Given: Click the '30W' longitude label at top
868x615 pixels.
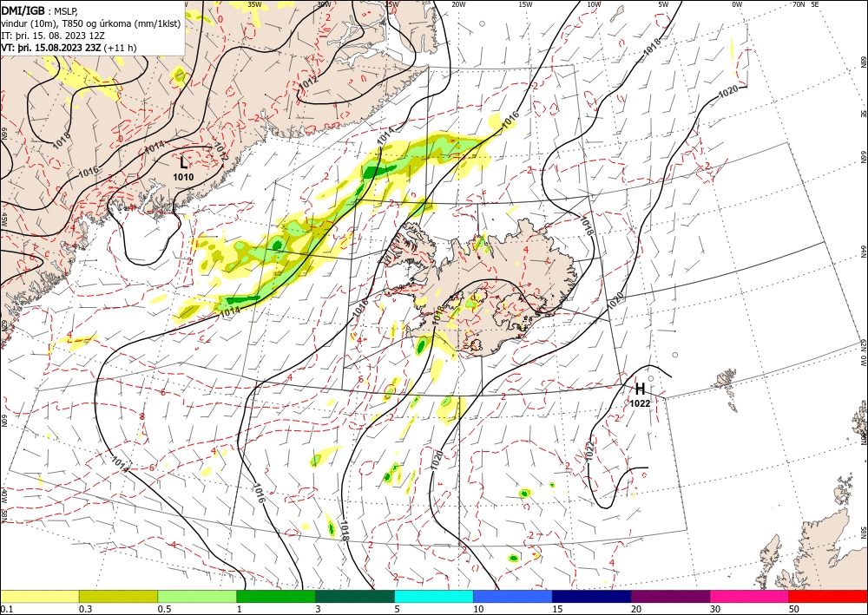Looking at the screenshot, I should coord(325,4).
